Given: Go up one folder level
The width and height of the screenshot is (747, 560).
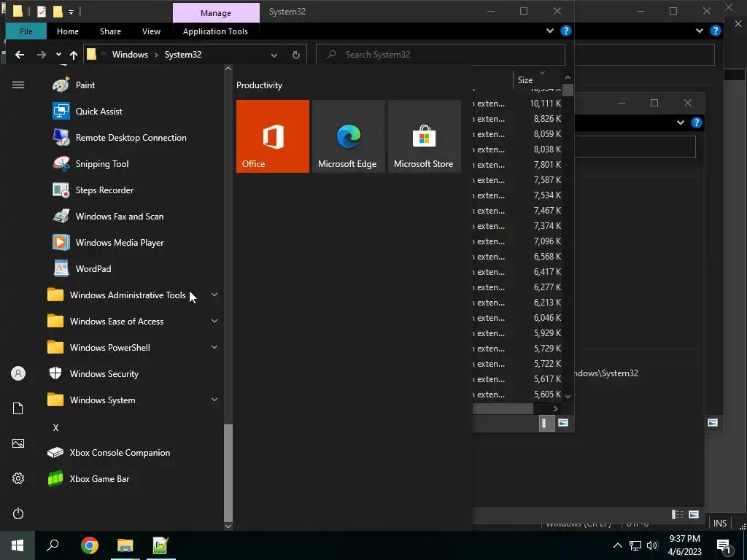Looking at the screenshot, I should coord(74,55).
